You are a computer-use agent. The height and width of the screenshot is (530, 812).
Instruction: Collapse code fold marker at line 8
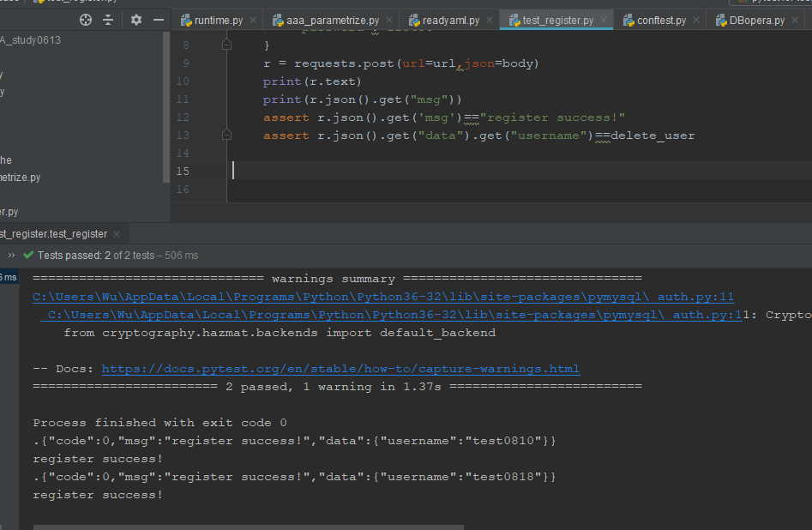click(x=227, y=45)
